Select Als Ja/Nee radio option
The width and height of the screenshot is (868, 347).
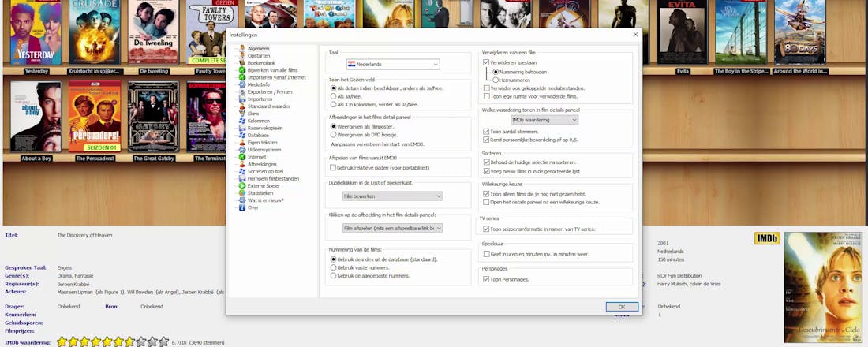click(333, 96)
